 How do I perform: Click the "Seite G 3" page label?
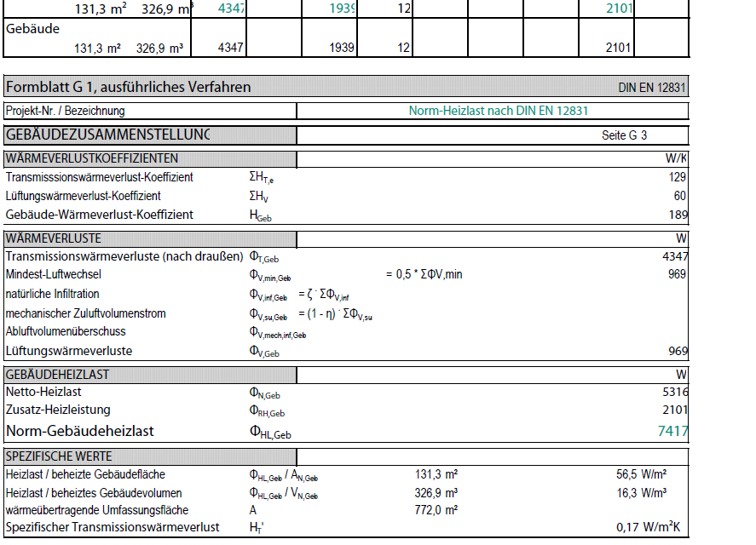point(625,135)
